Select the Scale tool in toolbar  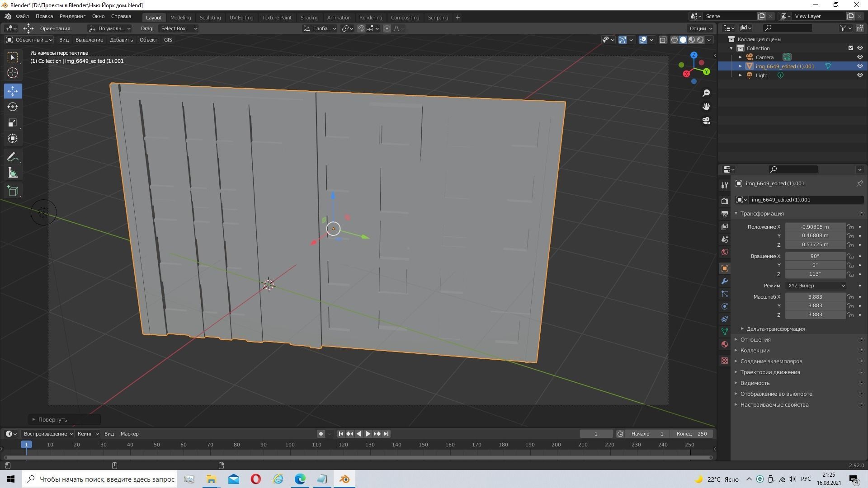click(13, 123)
